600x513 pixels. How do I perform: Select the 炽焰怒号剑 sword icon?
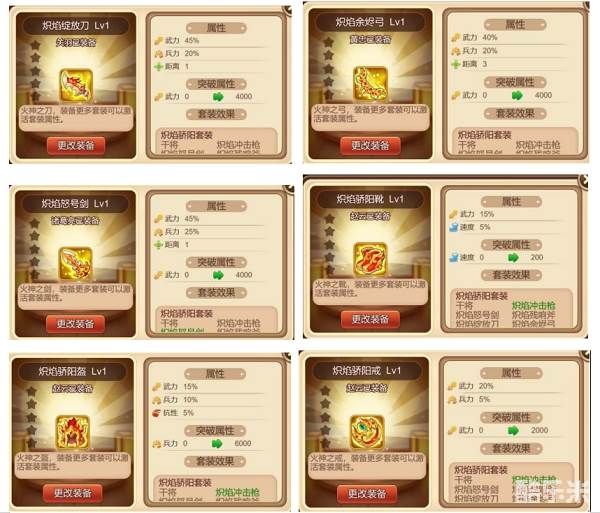(x=75, y=263)
